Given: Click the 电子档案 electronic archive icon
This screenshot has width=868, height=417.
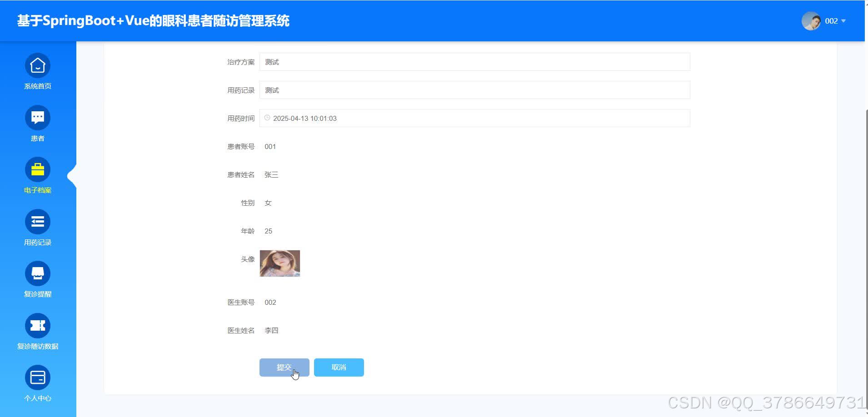Looking at the screenshot, I should click(x=38, y=169).
